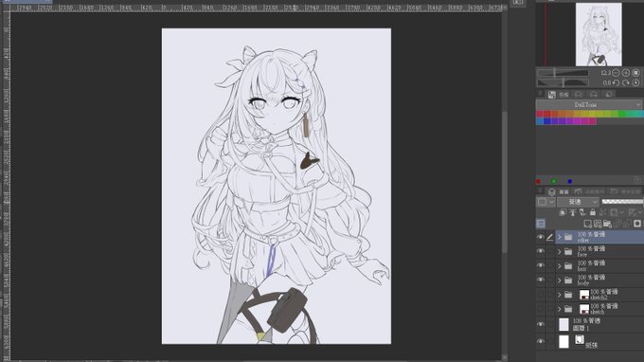644x362 pixels.
Task: Click the create layer mask icon
Action: coord(637,224)
